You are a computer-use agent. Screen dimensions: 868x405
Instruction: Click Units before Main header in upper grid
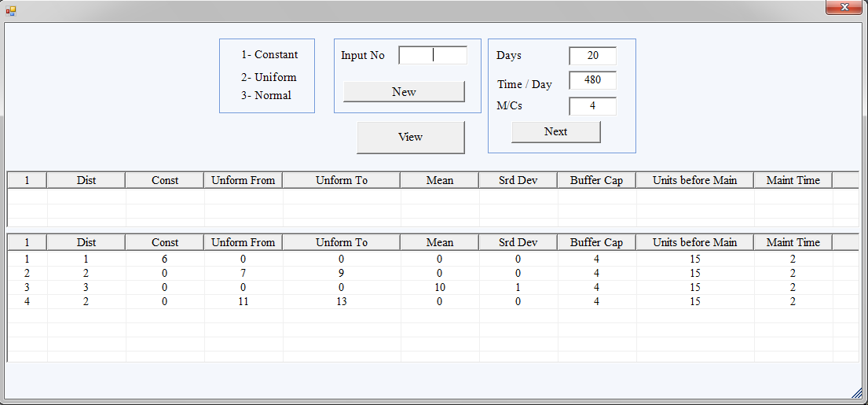coord(694,180)
